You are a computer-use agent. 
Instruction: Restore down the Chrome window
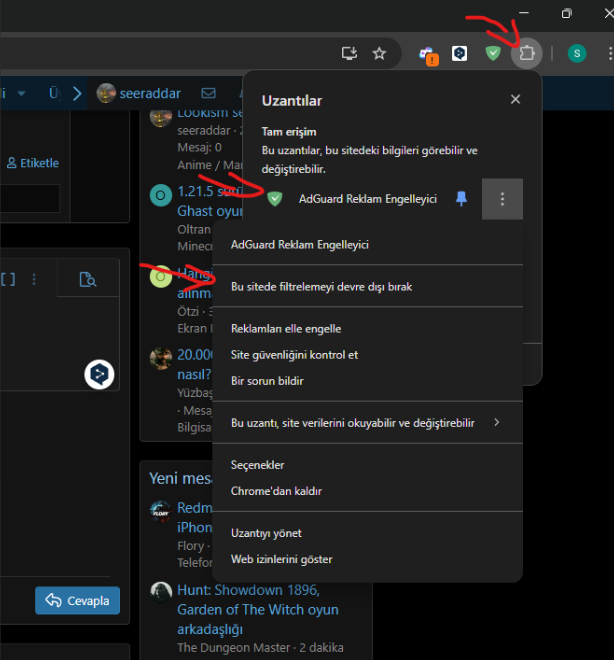point(566,13)
